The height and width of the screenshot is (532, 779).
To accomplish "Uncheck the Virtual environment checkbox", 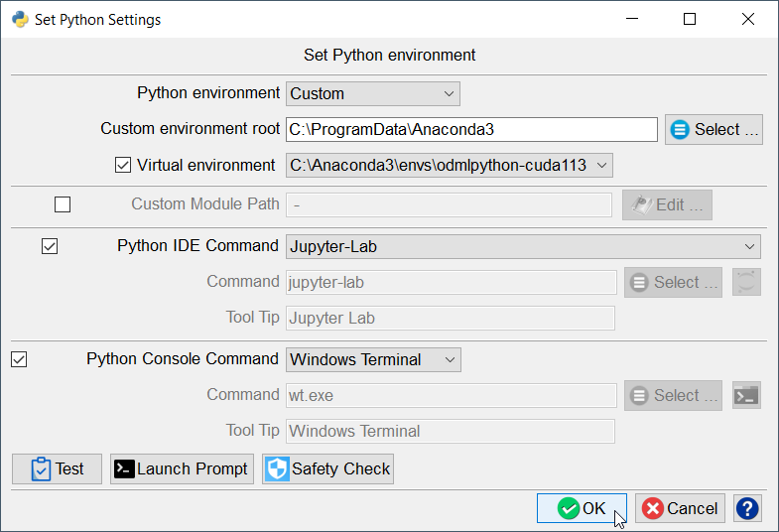I will point(123,165).
